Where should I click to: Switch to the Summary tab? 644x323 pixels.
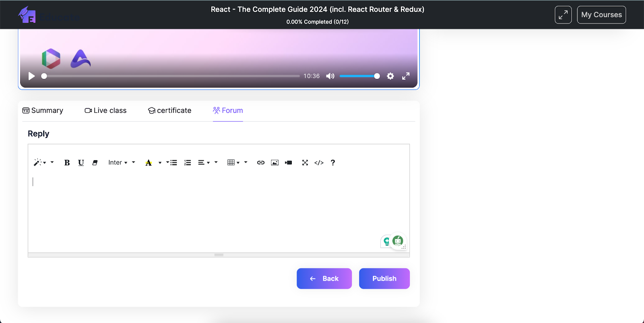click(43, 111)
